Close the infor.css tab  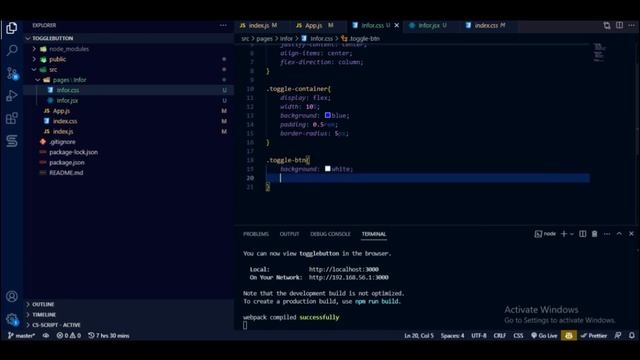[396, 25]
